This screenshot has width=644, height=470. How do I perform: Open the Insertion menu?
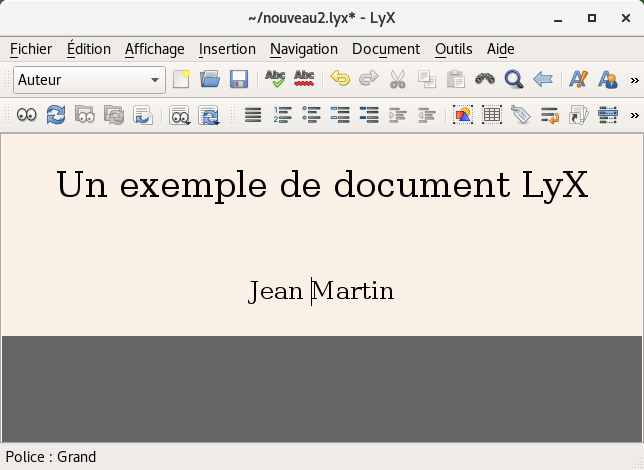(227, 49)
